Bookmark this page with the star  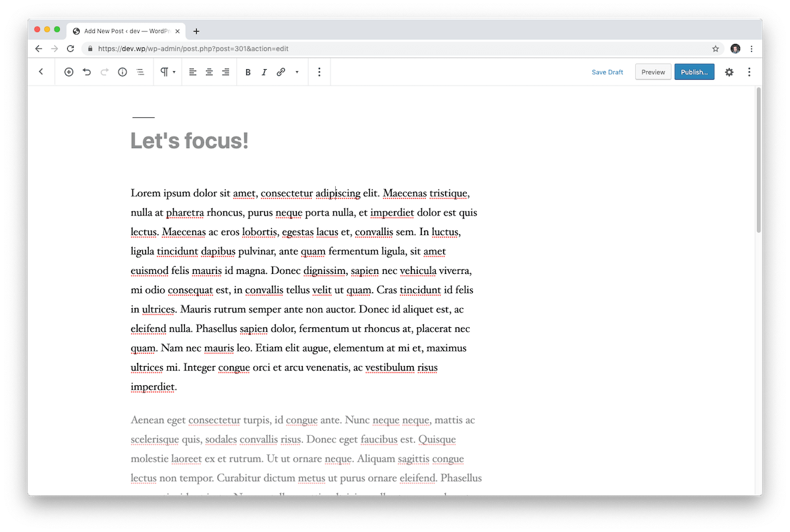(716, 49)
